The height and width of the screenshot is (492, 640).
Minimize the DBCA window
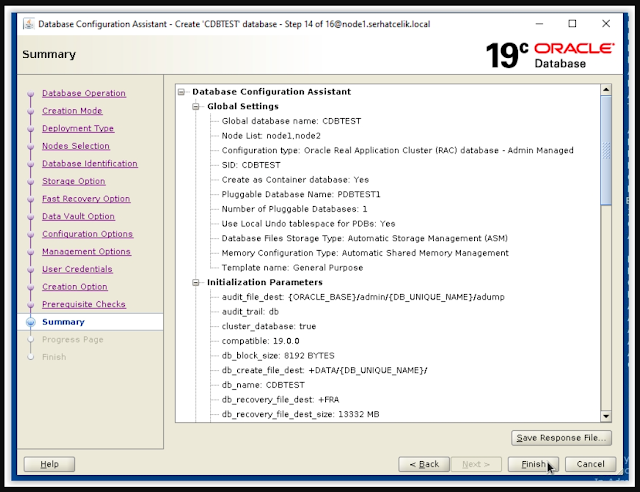[x=539, y=24]
